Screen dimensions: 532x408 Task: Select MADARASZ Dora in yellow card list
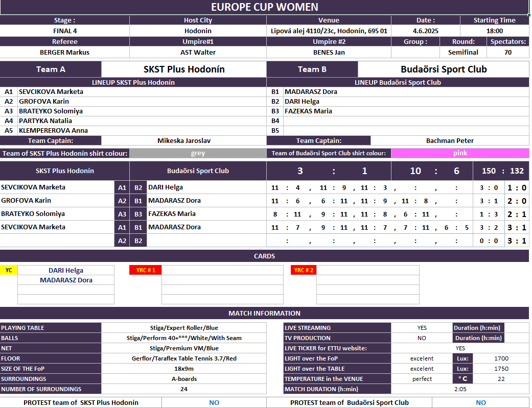click(66, 280)
